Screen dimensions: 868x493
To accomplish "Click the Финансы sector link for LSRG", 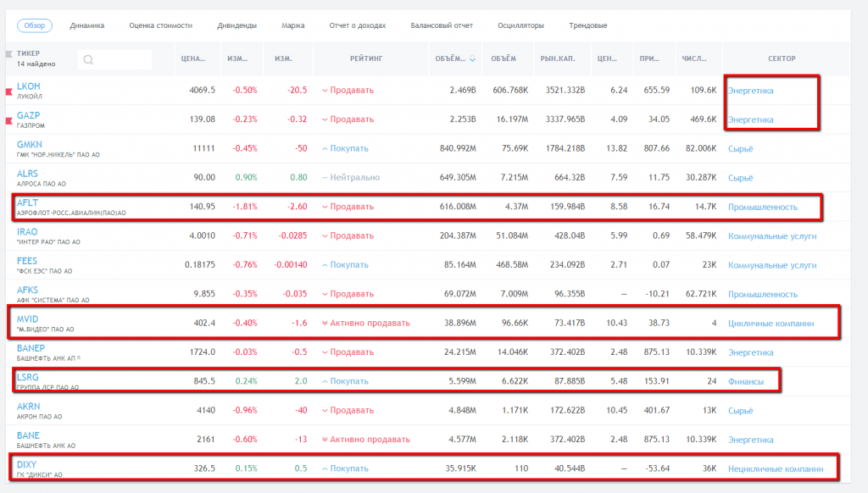I will click(x=746, y=382).
